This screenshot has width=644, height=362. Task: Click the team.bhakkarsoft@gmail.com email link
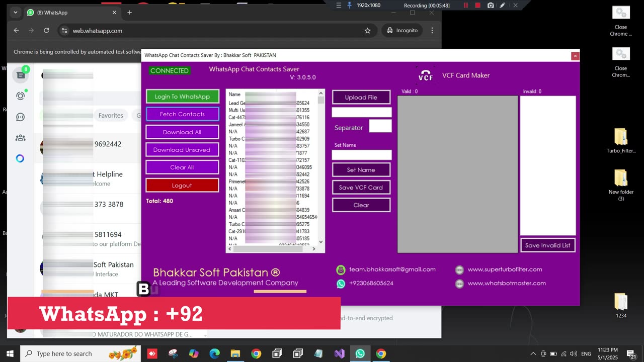tap(392, 269)
